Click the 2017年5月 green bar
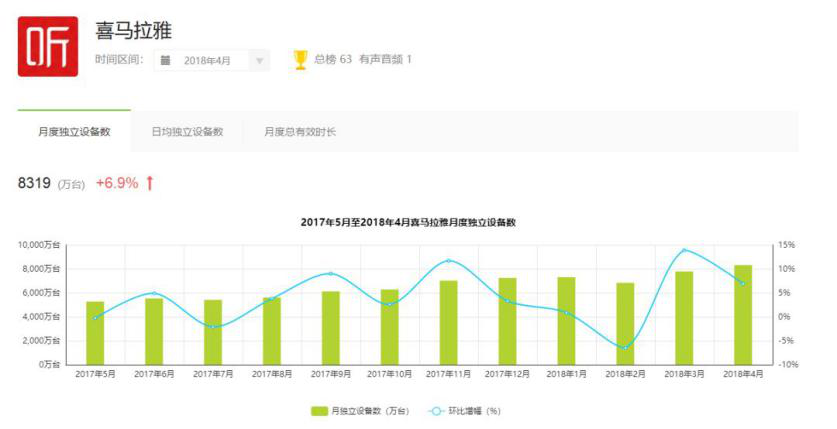 click(x=95, y=333)
